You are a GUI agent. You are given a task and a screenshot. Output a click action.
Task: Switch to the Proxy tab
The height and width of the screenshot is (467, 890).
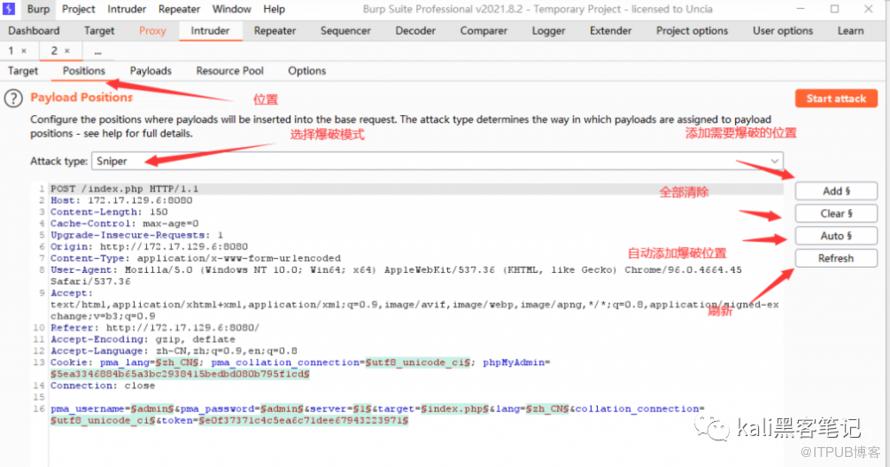point(152,31)
